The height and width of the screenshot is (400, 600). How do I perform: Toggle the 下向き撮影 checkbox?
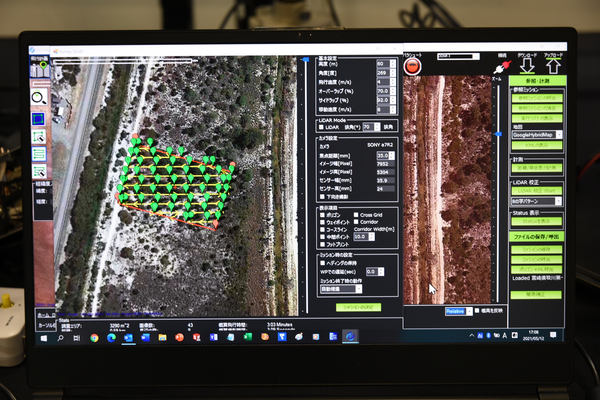pos(322,197)
